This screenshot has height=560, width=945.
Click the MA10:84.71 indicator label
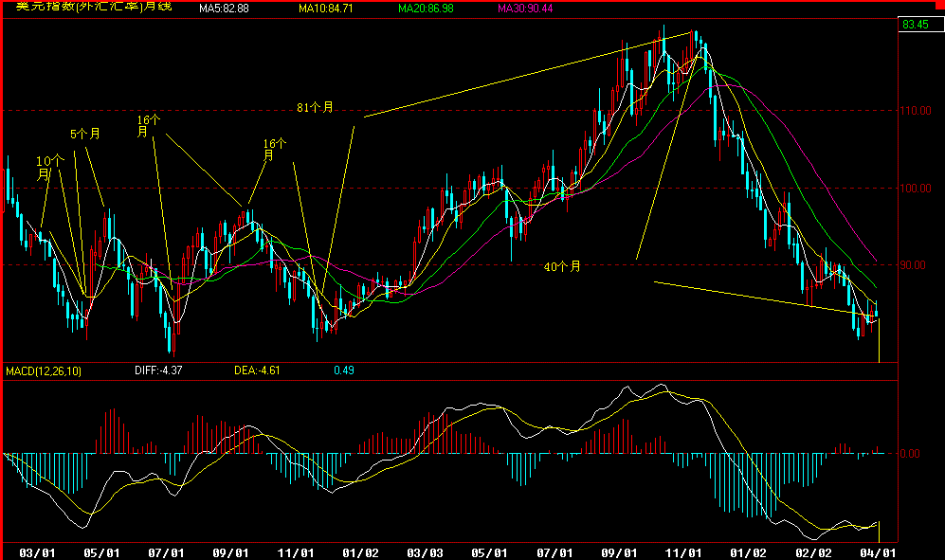pyautogui.click(x=326, y=9)
